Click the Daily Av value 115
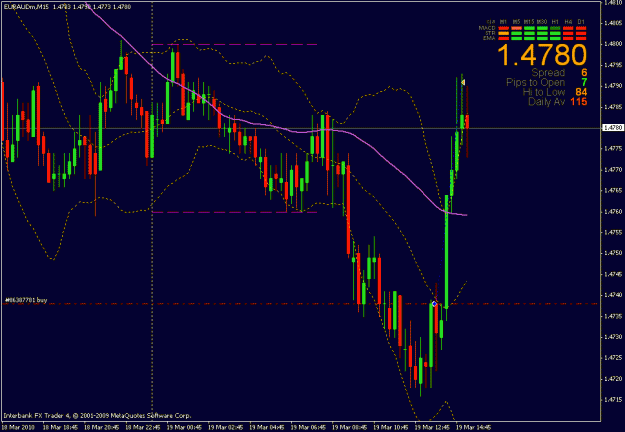625x432 pixels. pos(578,102)
